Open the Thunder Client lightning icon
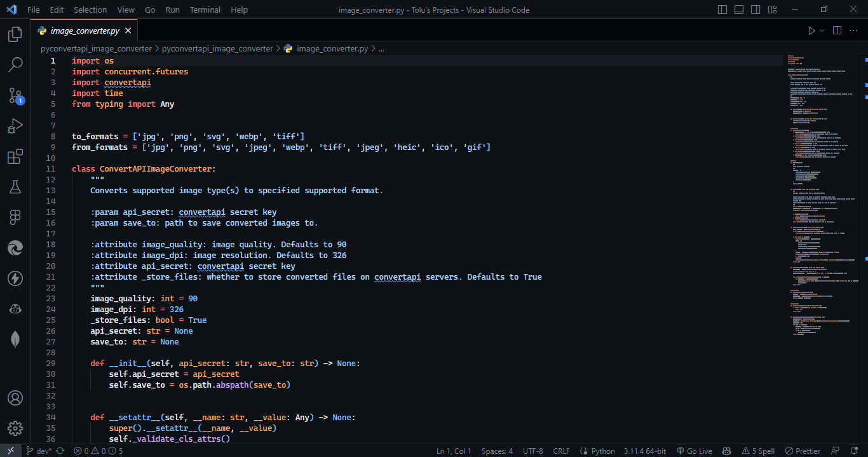 15,278
